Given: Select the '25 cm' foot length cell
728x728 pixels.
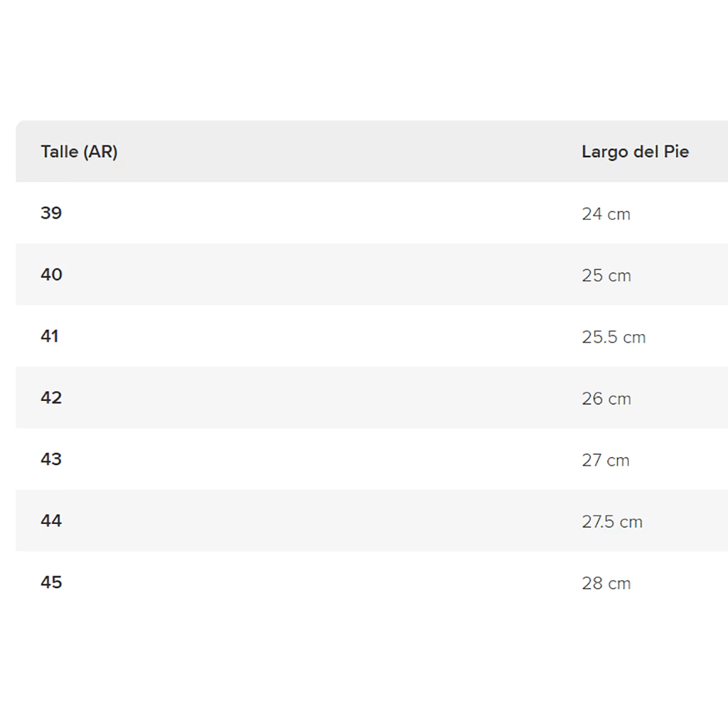Looking at the screenshot, I should coord(606,276).
